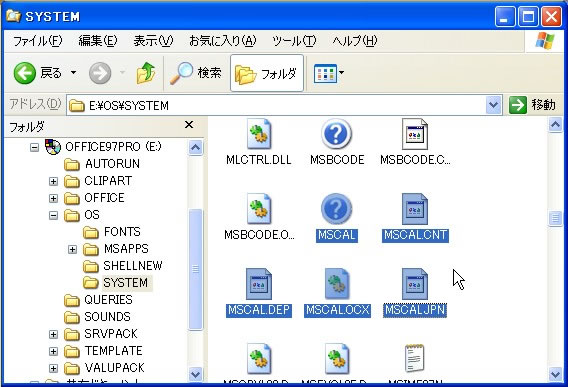Open the address bar dropdown
This screenshot has width=568, height=387.
coord(493,105)
